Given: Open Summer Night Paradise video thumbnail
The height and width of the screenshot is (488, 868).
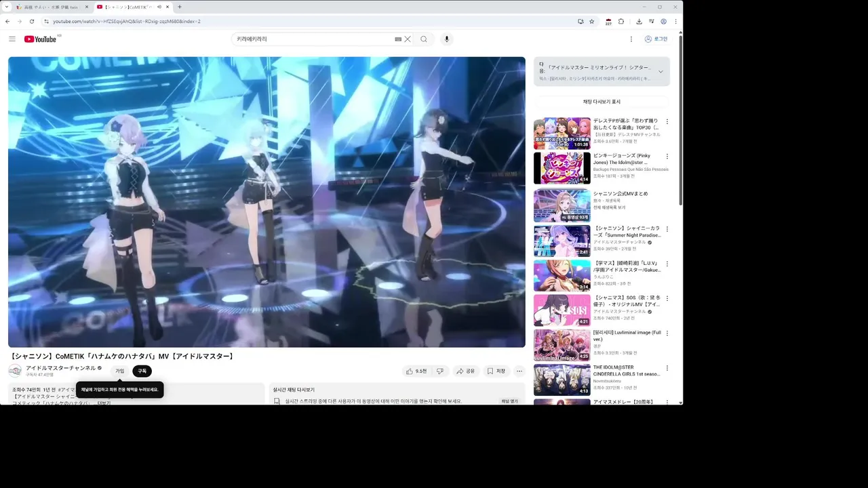Looking at the screenshot, I should coord(562,241).
